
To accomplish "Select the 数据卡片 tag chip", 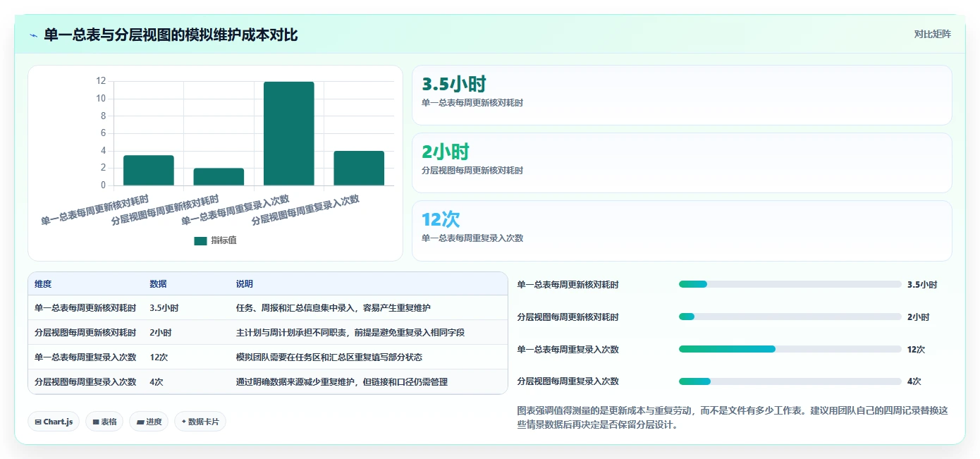I will (200, 422).
